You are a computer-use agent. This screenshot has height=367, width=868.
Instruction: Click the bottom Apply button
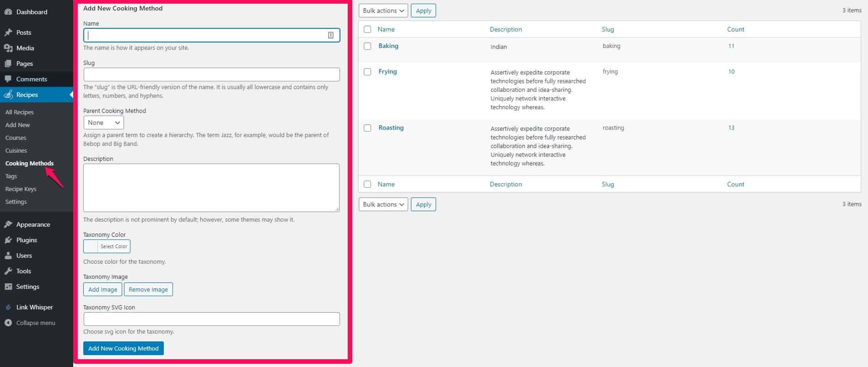(424, 204)
